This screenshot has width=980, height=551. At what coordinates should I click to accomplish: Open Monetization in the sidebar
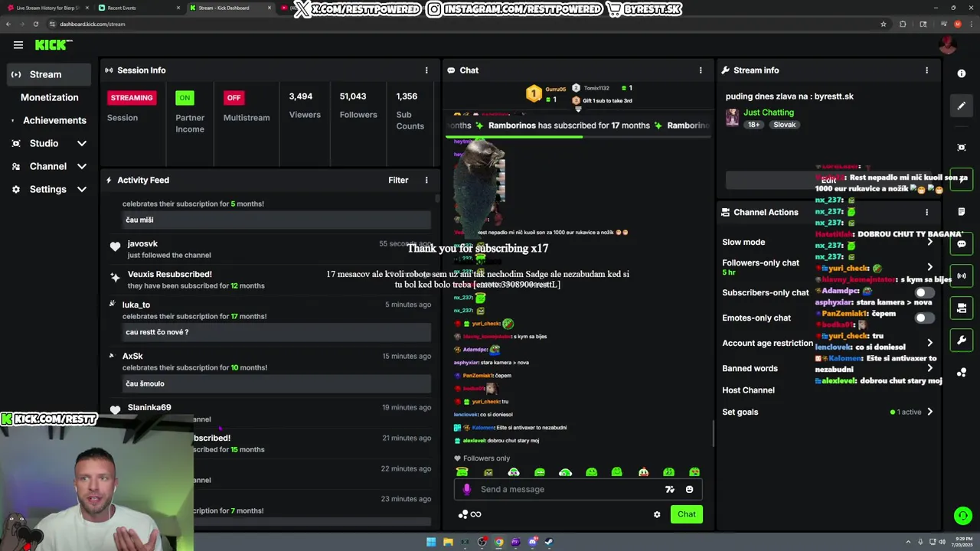pyautogui.click(x=49, y=97)
